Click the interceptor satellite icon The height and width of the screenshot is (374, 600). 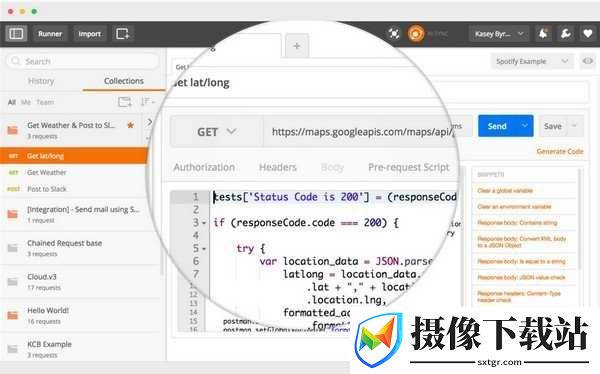coord(394,34)
